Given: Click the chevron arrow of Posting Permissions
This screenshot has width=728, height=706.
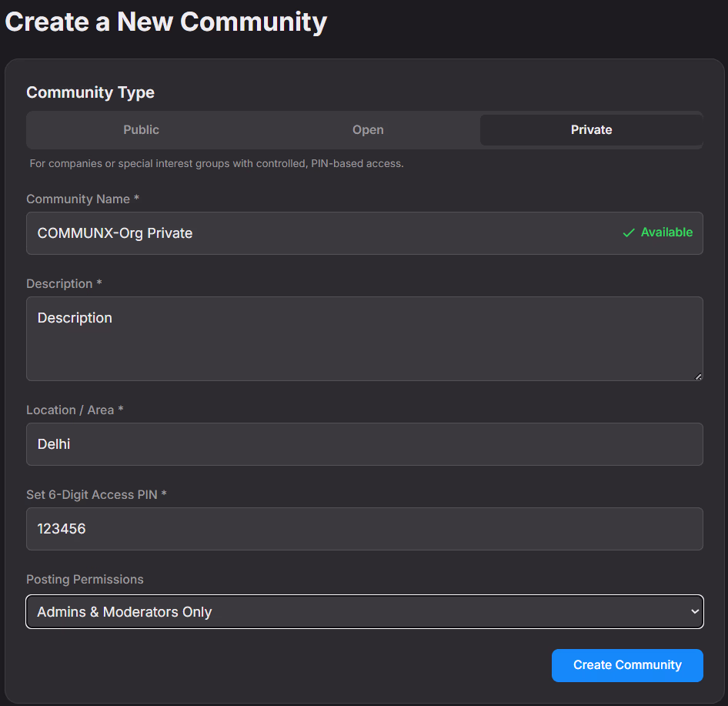Looking at the screenshot, I should pyautogui.click(x=694, y=612).
